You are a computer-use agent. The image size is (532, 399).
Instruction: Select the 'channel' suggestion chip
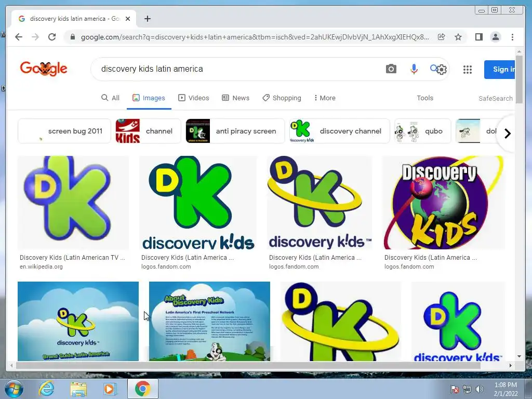click(x=148, y=131)
